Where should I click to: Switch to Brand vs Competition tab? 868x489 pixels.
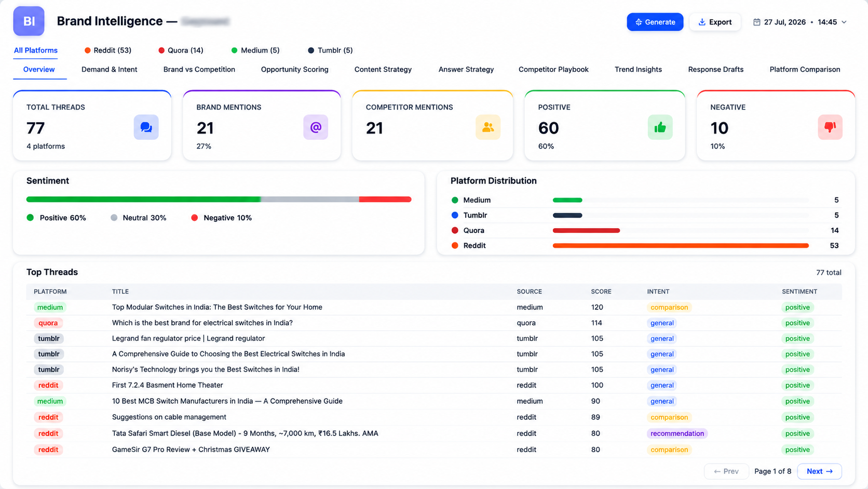click(199, 69)
